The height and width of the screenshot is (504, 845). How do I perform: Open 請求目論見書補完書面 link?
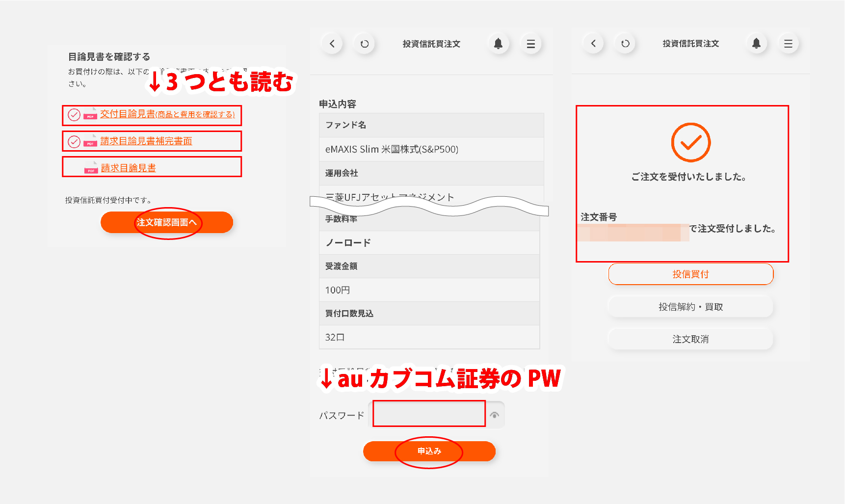[x=146, y=141]
